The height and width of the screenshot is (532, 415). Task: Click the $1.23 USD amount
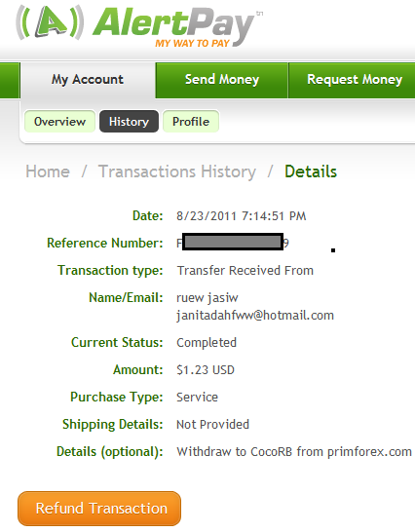206,370
